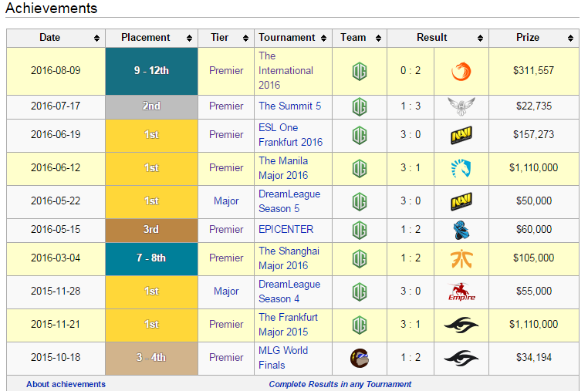Open the EPICENTER tournament link

point(286,229)
